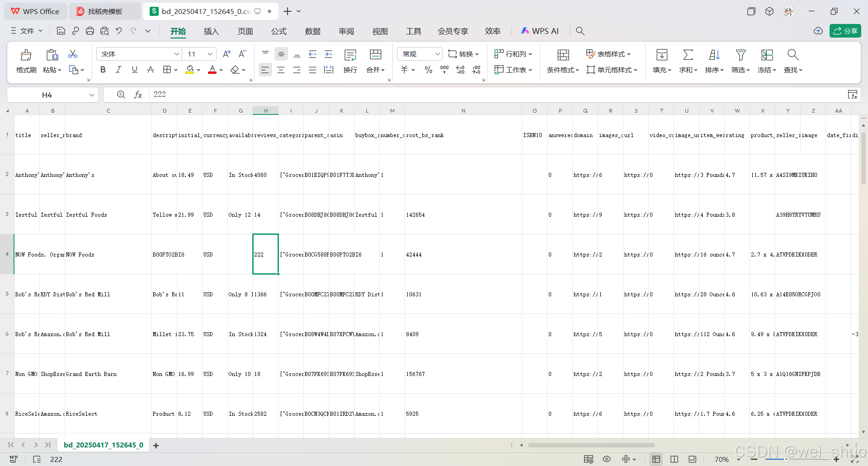Viewport: 868px width, 466px height.
Task: Switch to the 插入 ribbon tab
Action: point(211,31)
